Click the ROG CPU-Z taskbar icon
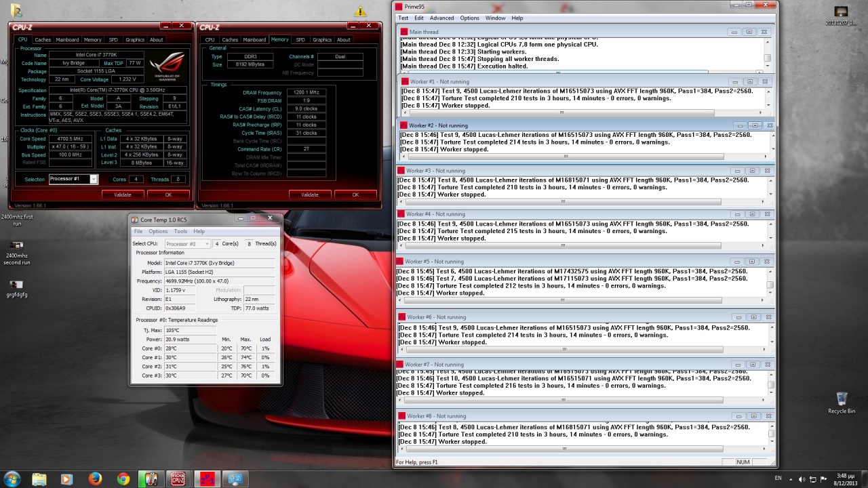Viewport: 868px width, 488px height. click(178, 479)
